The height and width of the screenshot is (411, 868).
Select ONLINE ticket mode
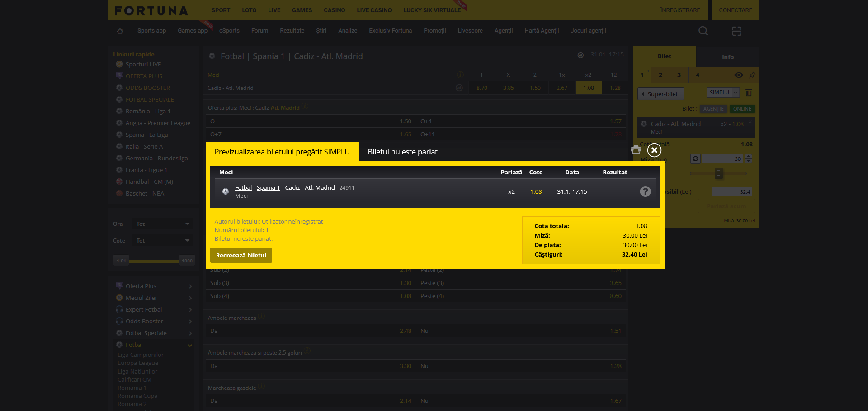coord(742,109)
